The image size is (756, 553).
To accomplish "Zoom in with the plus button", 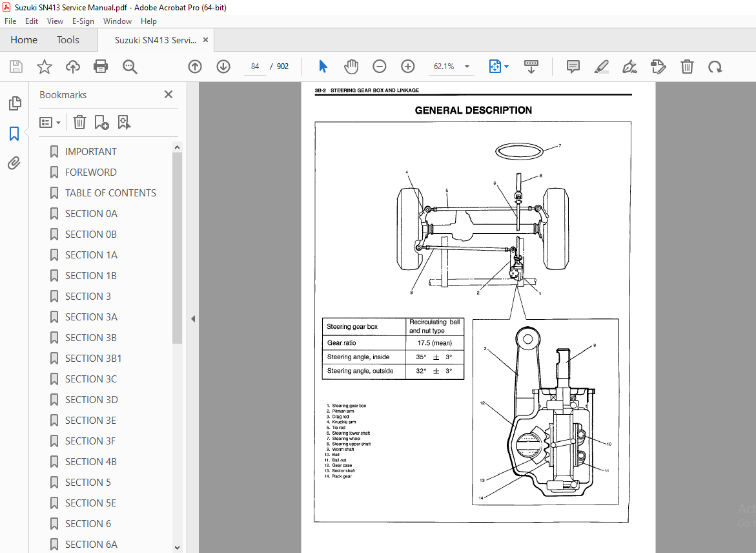I will [408, 67].
